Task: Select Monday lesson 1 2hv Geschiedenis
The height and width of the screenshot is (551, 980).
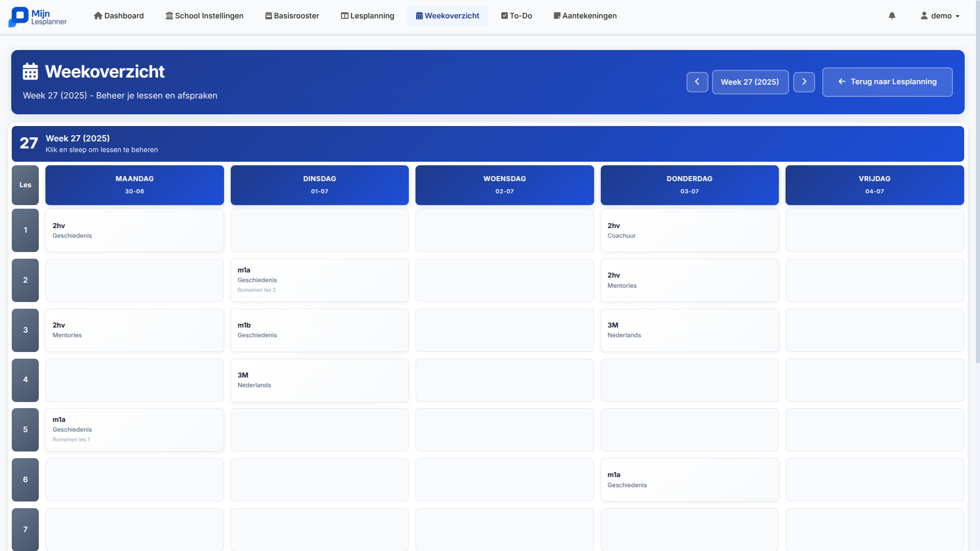Action: click(134, 230)
